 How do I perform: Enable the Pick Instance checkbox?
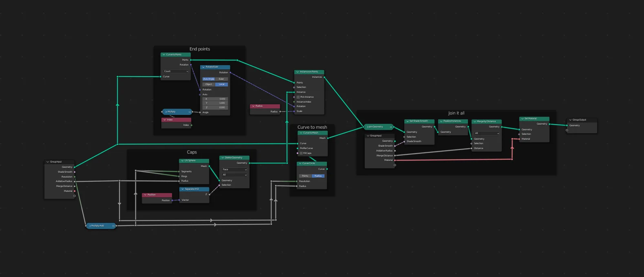point(298,97)
